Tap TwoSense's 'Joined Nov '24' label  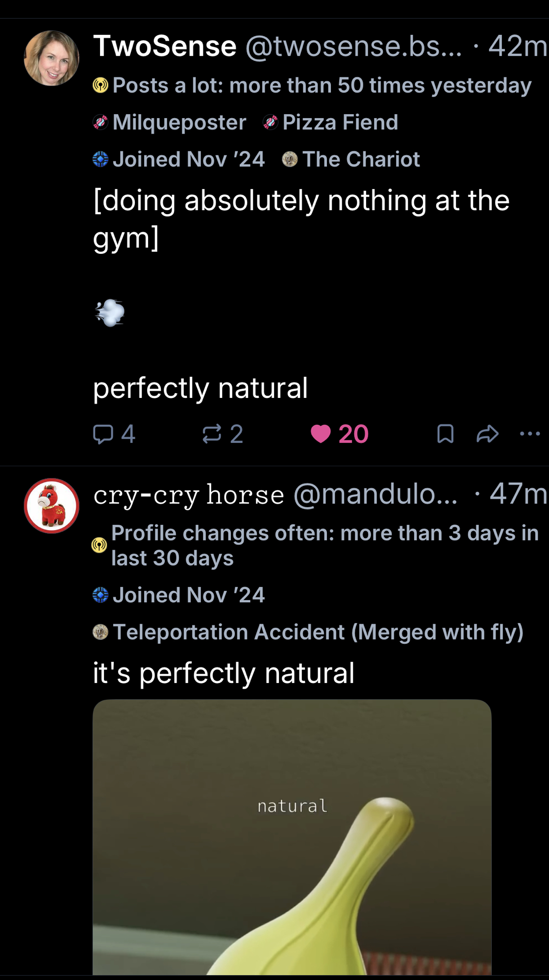[x=179, y=159]
